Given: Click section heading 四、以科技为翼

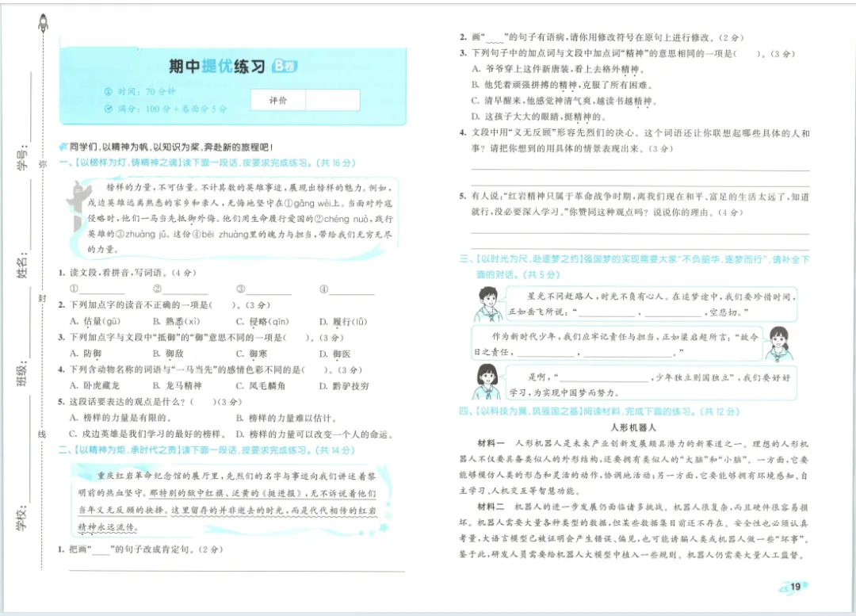Looking at the screenshot, I should (599, 411).
